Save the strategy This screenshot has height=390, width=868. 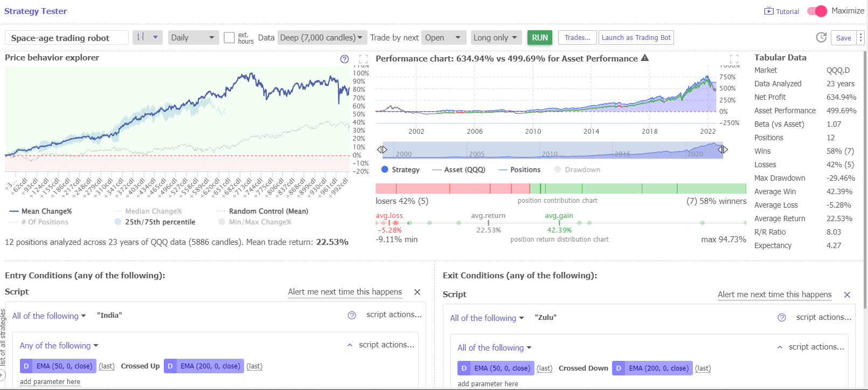coord(844,38)
